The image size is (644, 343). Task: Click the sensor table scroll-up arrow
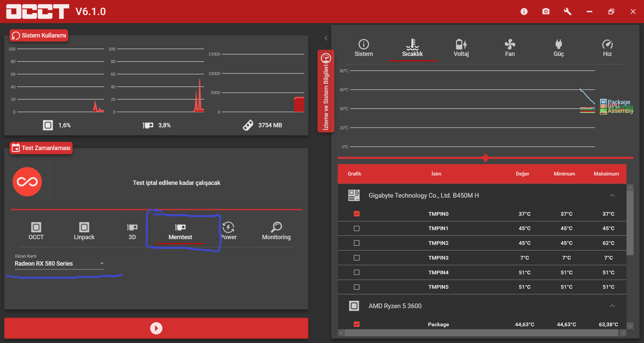(630, 188)
